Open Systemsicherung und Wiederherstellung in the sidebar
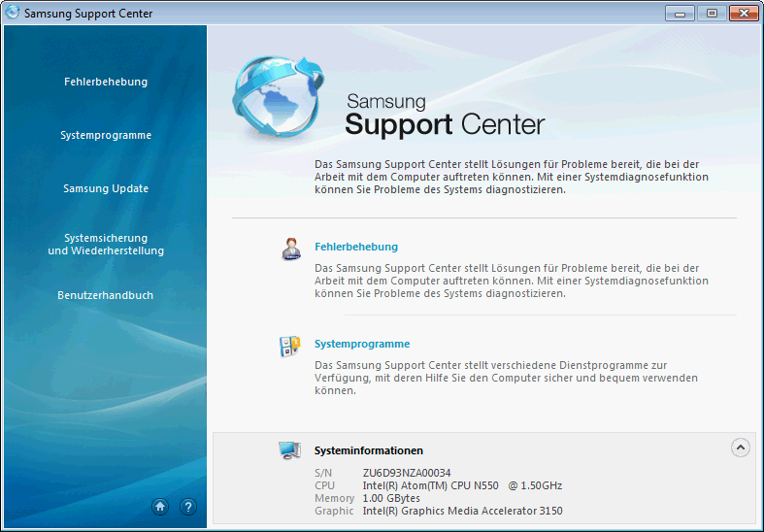The width and height of the screenshot is (764, 532). point(106,245)
